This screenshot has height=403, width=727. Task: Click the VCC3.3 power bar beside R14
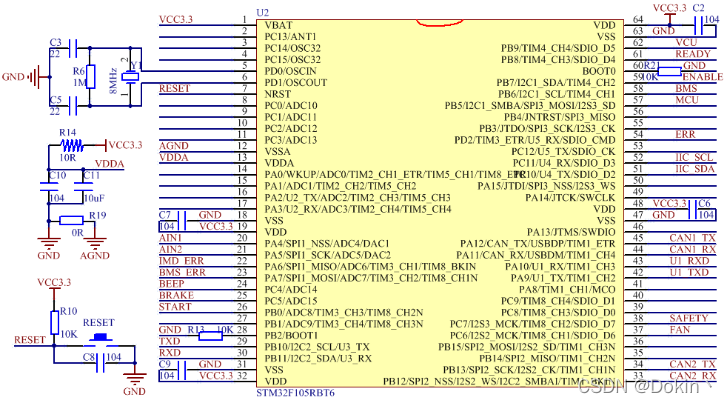coord(106,146)
